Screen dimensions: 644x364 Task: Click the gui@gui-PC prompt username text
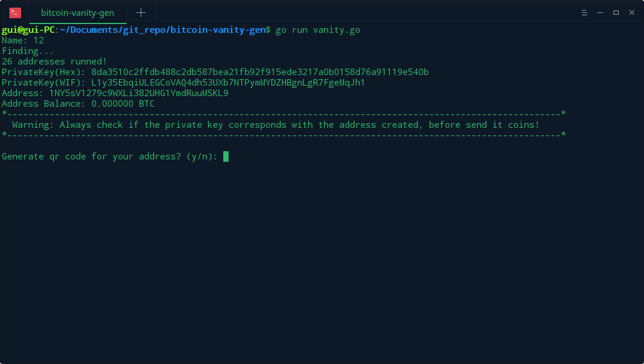tap(28, 30)
